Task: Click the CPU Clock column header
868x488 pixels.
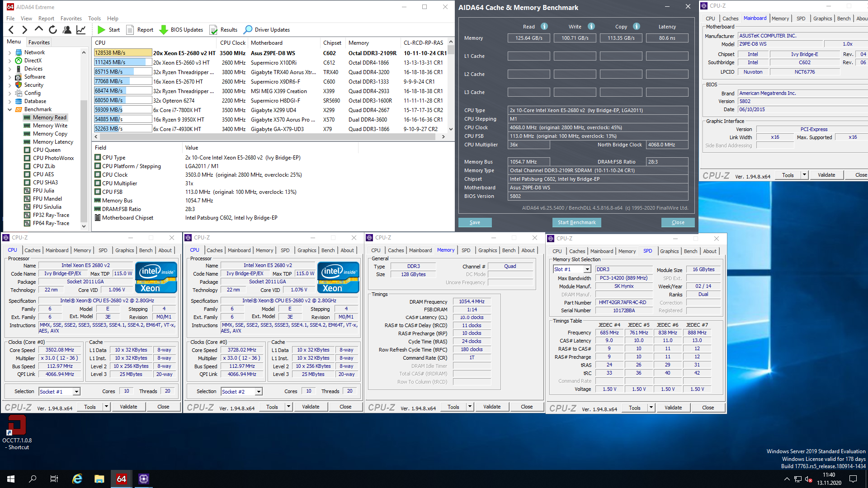Action: click(233, 43)
